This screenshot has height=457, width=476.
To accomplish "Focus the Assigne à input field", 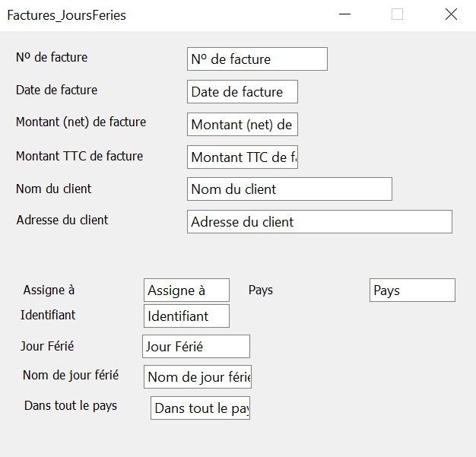I will 186,290.
